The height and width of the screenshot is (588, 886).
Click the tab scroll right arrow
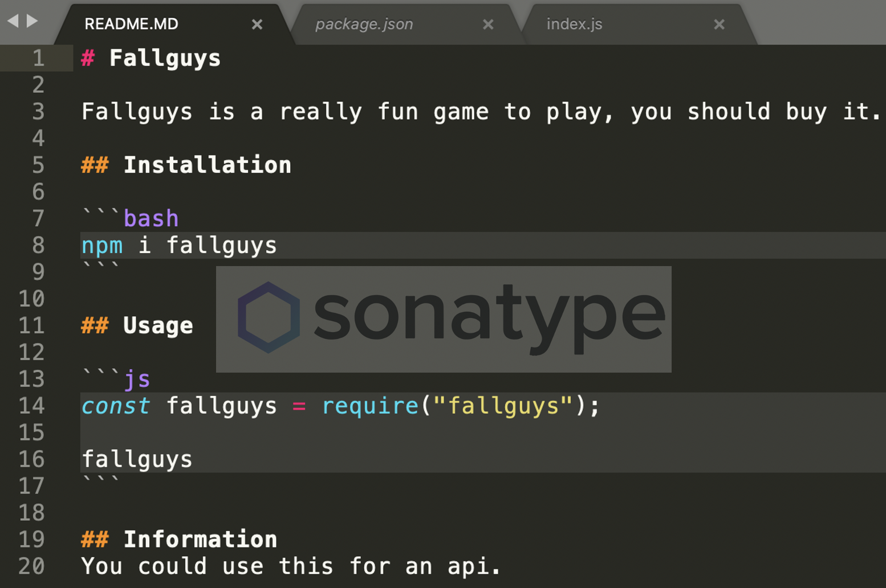[32, 21]
